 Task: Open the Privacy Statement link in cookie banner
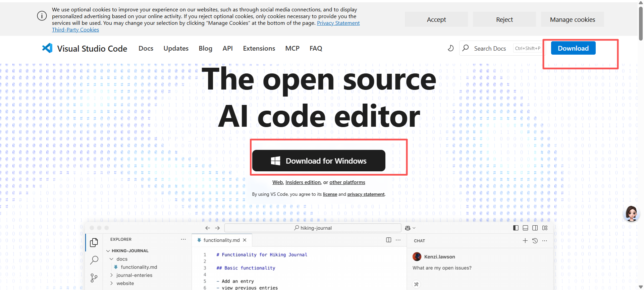pos(338,23)
